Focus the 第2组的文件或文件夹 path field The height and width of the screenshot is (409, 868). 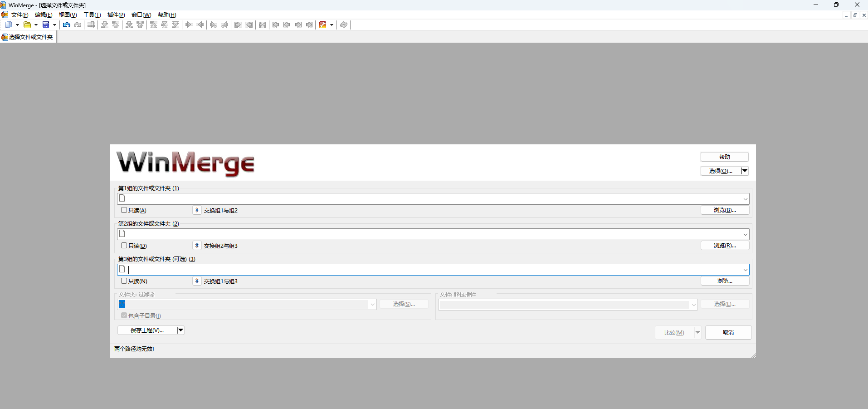coord(433,234)
